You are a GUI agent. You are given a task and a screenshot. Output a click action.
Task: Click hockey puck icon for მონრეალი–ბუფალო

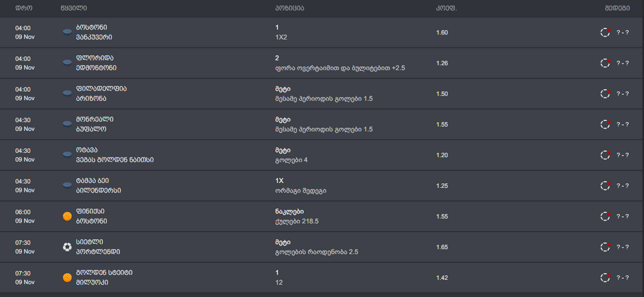point(67,124)
